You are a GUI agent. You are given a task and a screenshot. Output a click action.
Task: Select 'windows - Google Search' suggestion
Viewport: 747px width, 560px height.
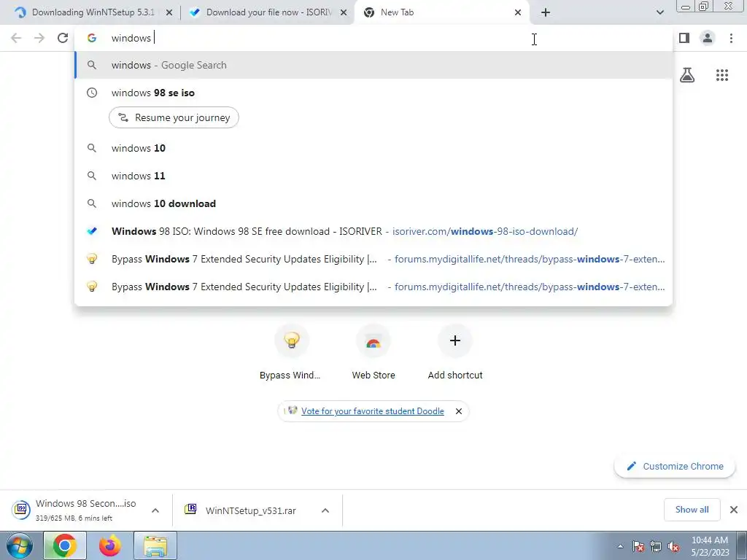pyautogui.click(x=373, y=65)
